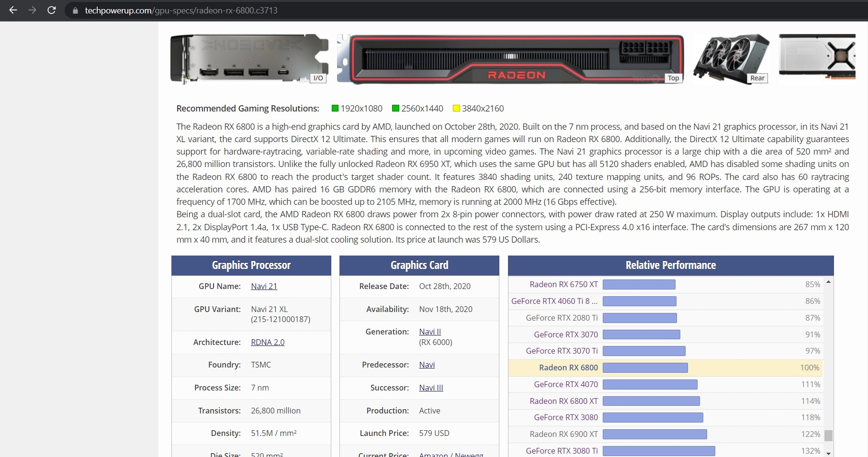Click the green 1920x1080 resolution swatch
Screen dimensions: 868x457
click(335, 109)
